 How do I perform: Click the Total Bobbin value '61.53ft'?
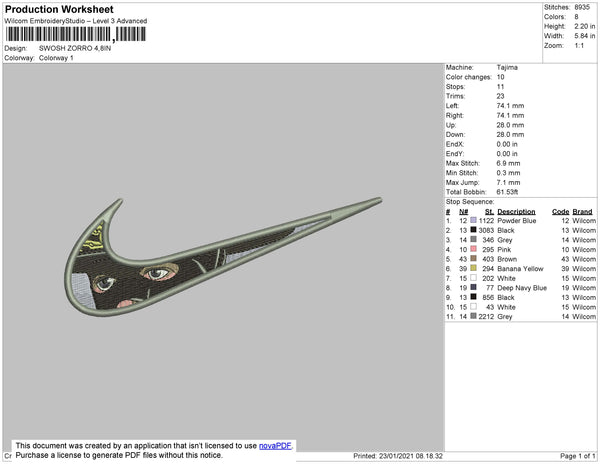(507, 192)
